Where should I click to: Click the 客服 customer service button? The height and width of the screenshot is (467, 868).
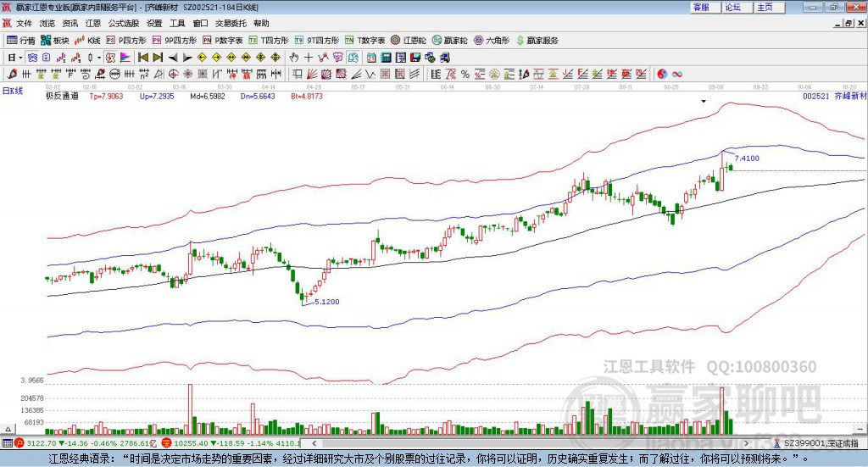pyautogui.click(x=704, y=7)
